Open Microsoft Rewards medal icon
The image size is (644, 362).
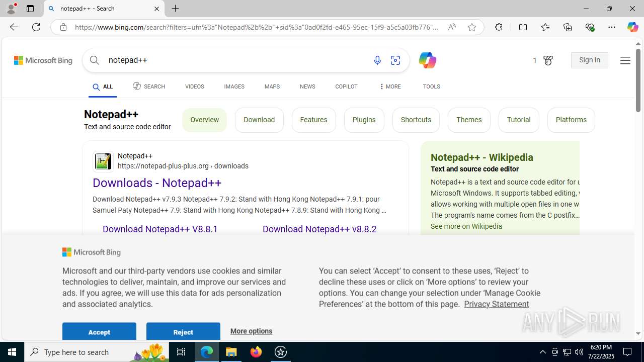pos(548,60)
